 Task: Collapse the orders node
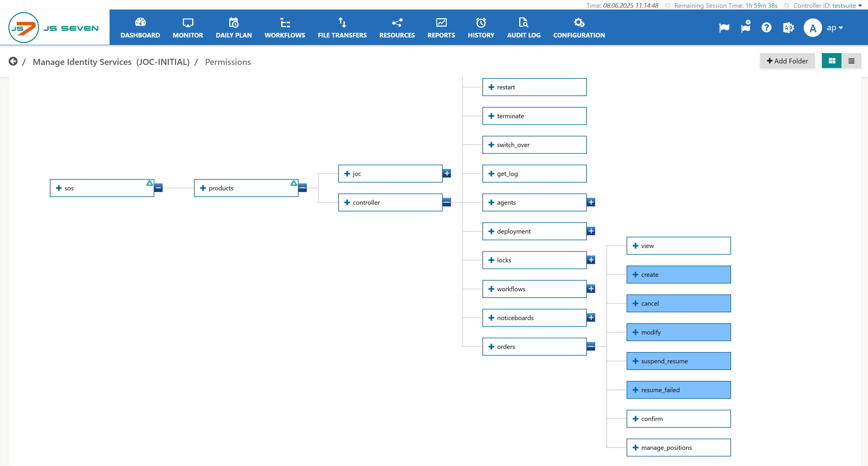tap(591, 346)
